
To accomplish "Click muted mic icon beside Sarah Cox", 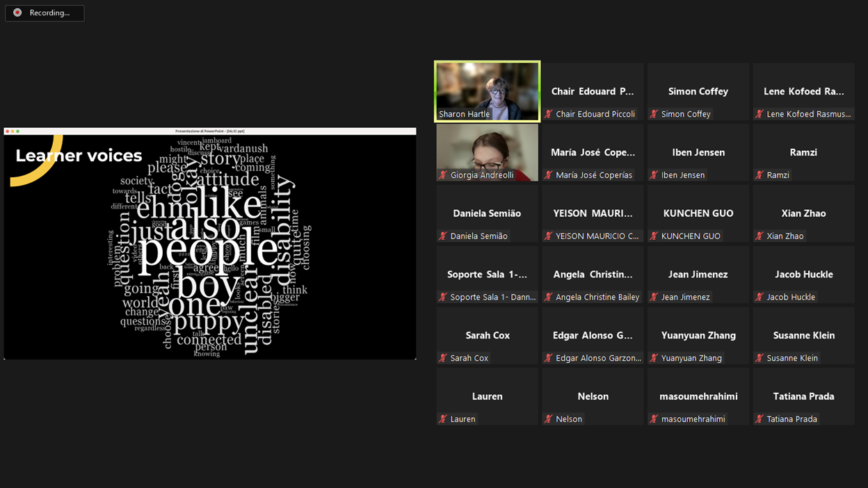I will coord(443,358).
